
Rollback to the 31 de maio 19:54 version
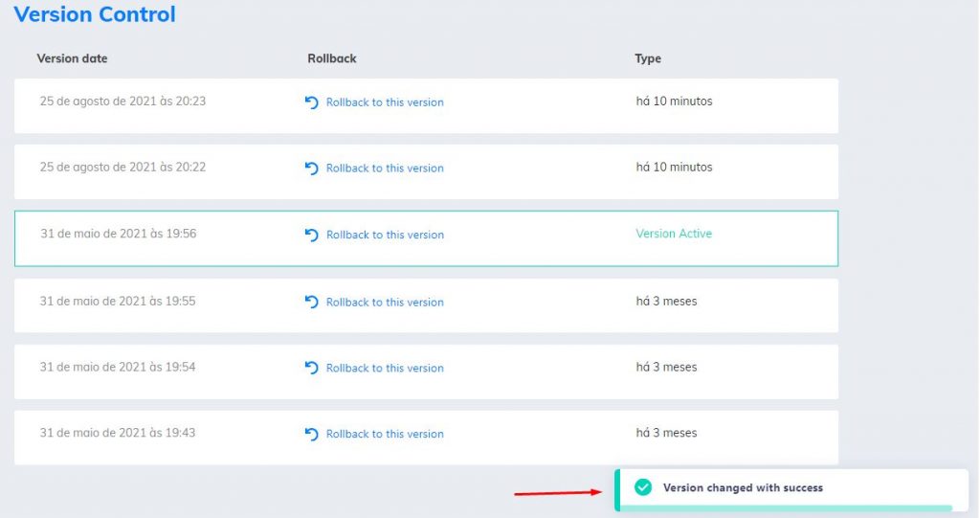coord(385,368)
